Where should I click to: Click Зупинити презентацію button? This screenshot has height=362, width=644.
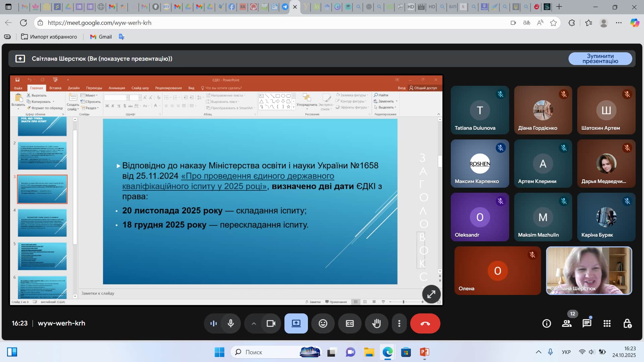point(600,59)
